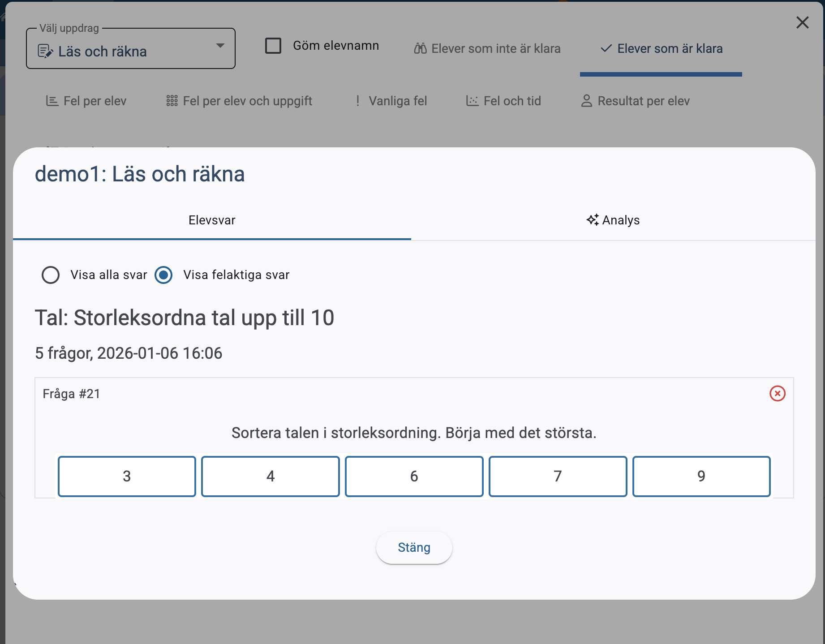The width and height of the screenshot is (825, 644).
Task: Click the number 3 answer box
Action: click(x=127, y=476)
